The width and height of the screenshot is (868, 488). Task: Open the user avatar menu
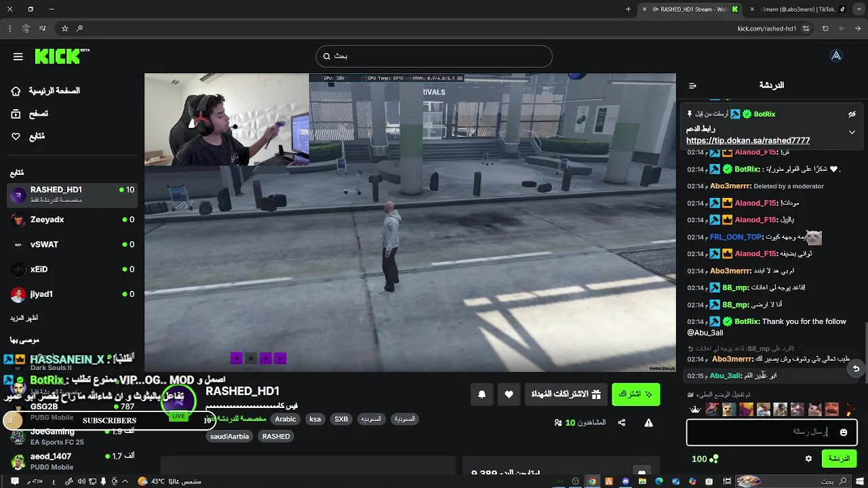[x=836, y=56]
